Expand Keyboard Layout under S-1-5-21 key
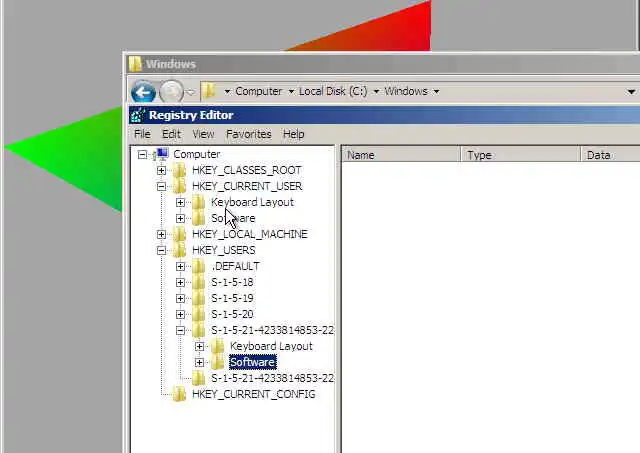This screenshot has height=453, width=640. point(199,346)
